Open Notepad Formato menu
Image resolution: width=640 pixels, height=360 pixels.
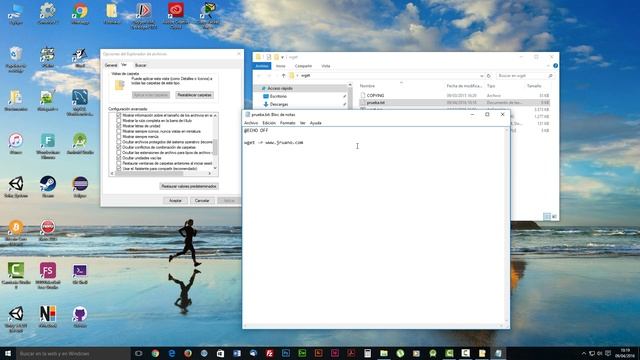click(287, 123)
